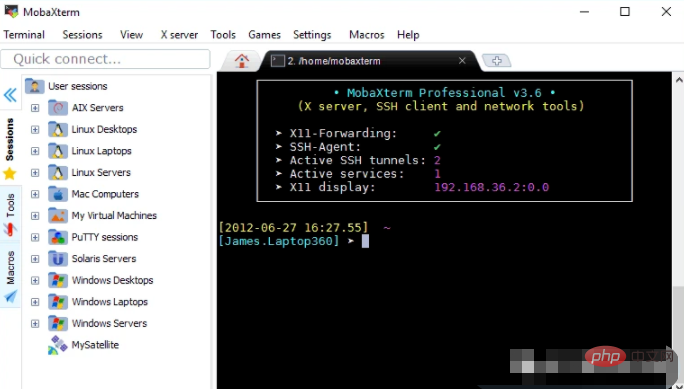
Task: Click the terminal icon in the tab
Action: [277, 61]
